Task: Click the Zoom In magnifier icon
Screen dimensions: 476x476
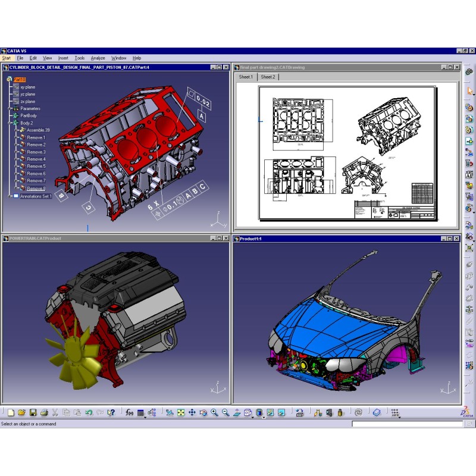Action: tap(214, 412)
